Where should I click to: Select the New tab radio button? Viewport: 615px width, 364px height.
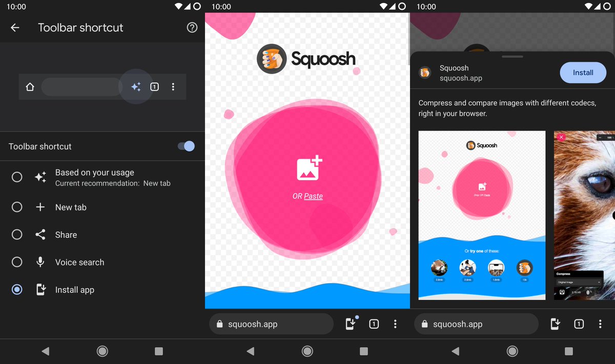click(x=17, y=207)
